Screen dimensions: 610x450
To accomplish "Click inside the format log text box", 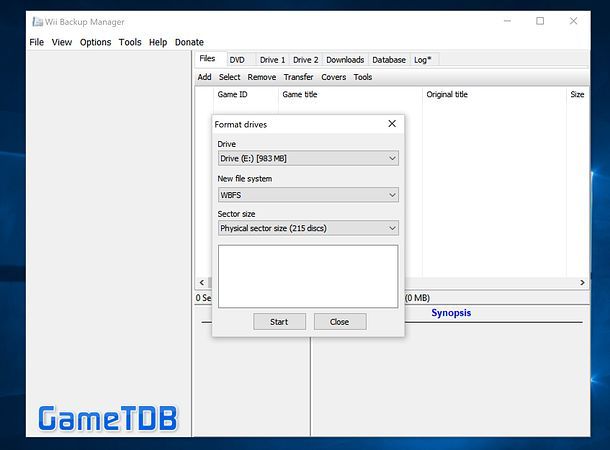I will click(x=308, y=276).
